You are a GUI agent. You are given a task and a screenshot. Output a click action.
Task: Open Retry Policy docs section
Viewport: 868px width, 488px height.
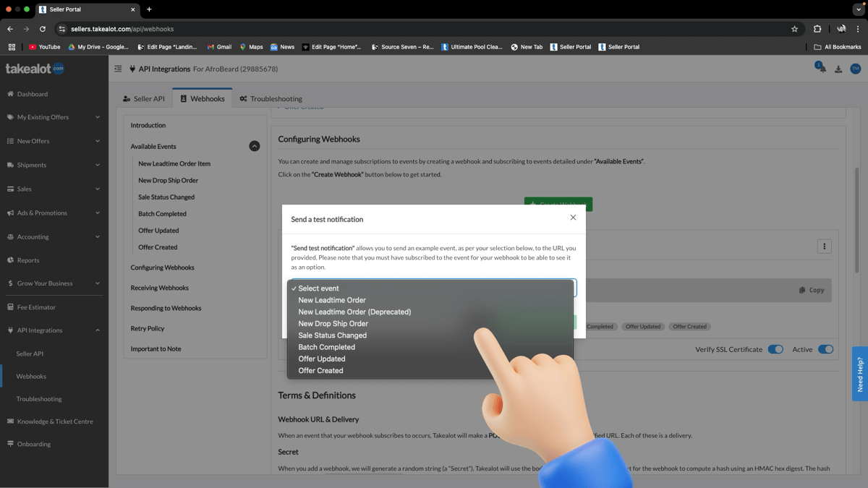click(147, 328)
